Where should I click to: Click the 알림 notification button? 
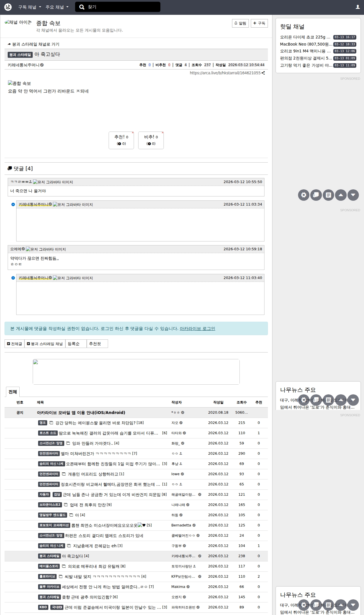(241, 23)
